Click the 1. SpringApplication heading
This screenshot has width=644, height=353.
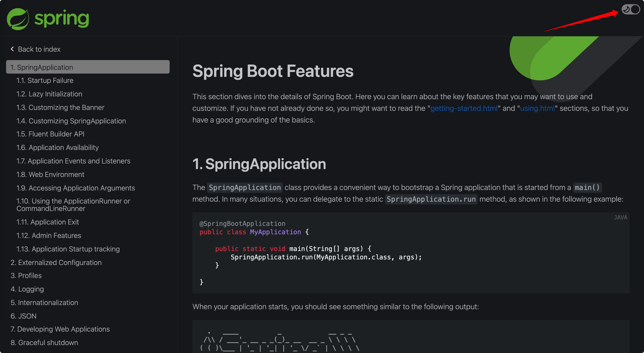click(x=259, y=164)
